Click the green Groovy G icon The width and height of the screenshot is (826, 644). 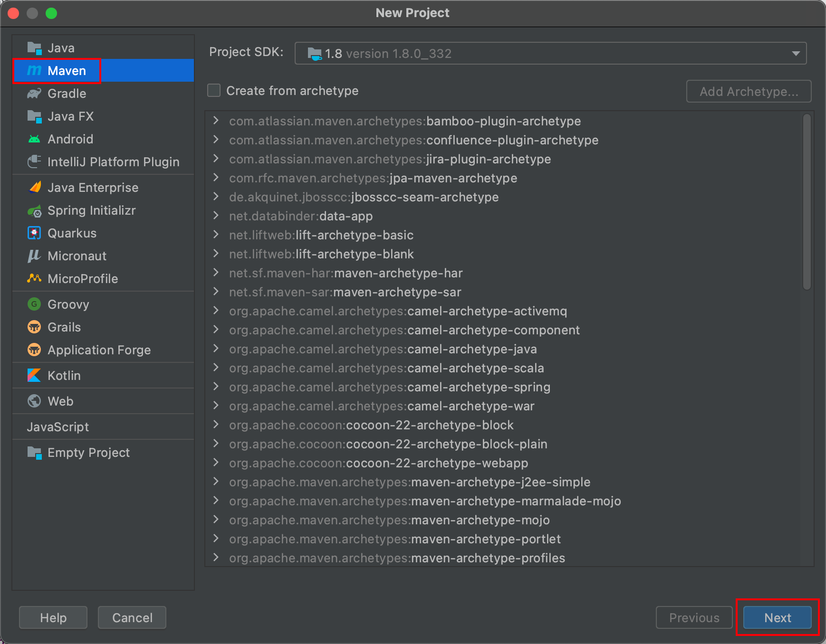point(34,304)
